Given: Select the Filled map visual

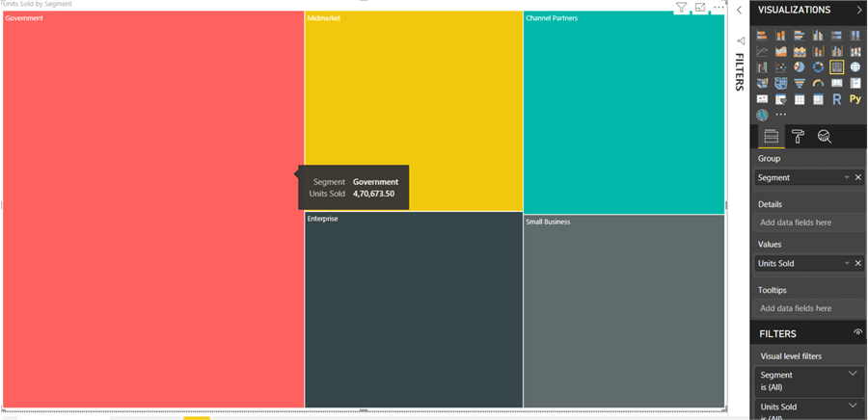Looking at the screenshot, I should (762, 84).
